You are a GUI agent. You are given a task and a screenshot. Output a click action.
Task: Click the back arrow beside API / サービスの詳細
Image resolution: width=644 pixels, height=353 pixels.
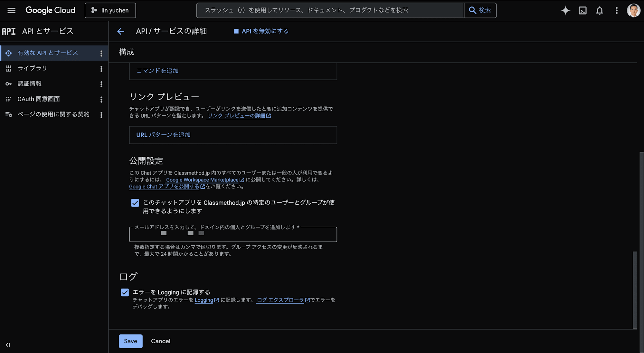pos(121,31)
